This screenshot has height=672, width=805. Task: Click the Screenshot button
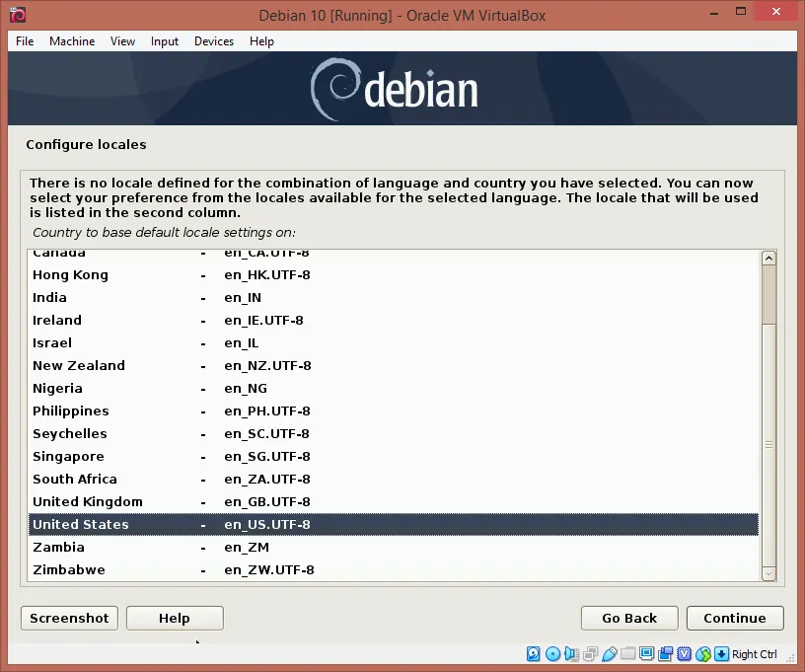[69, 618]
